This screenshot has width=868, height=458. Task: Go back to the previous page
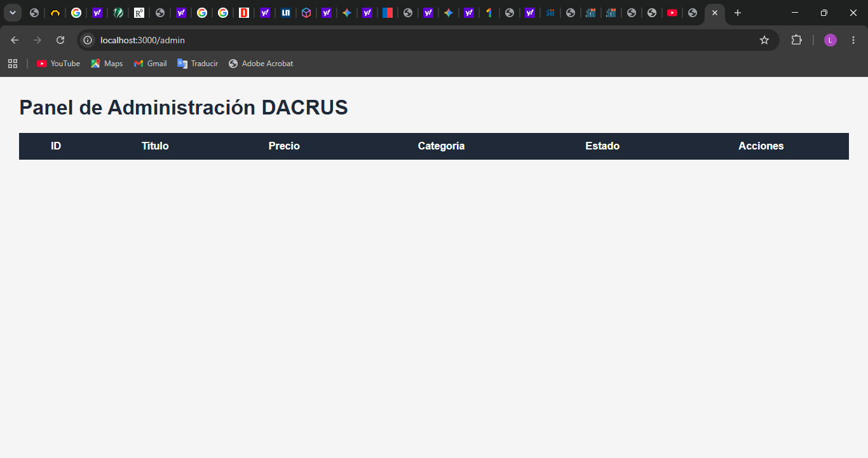[x=15, y=40]
